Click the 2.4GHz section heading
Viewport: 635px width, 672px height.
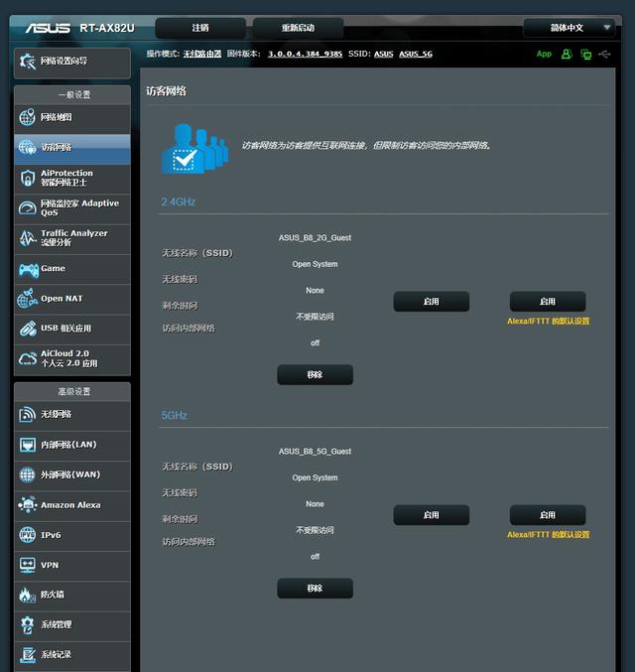[x=179, y=202]
